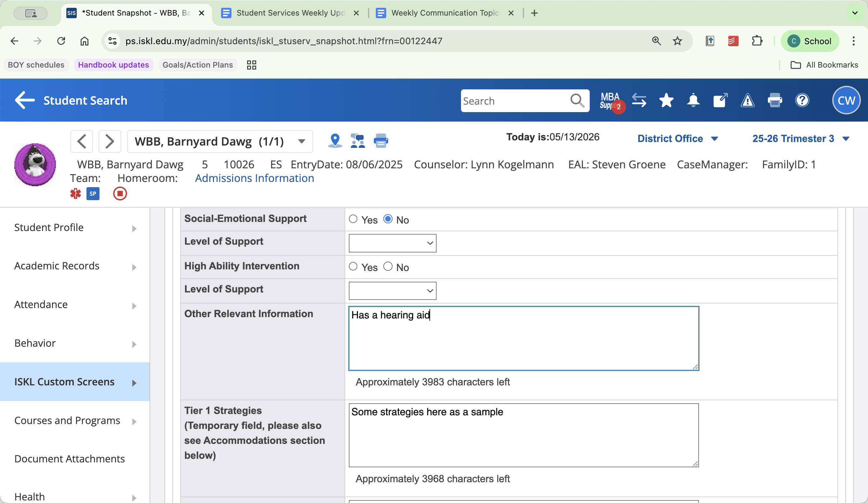Open notifications bell icon
The height and width of the screenshot is (503, 868).
693,100
